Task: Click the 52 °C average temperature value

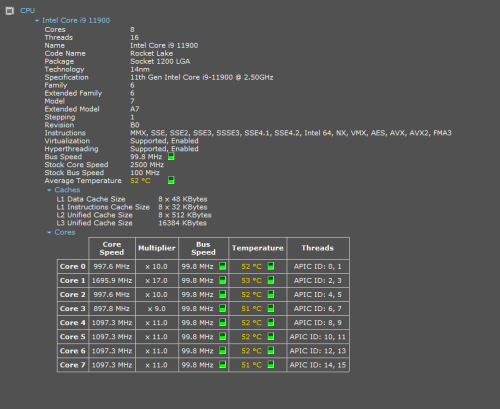Action: coord(140,181)
